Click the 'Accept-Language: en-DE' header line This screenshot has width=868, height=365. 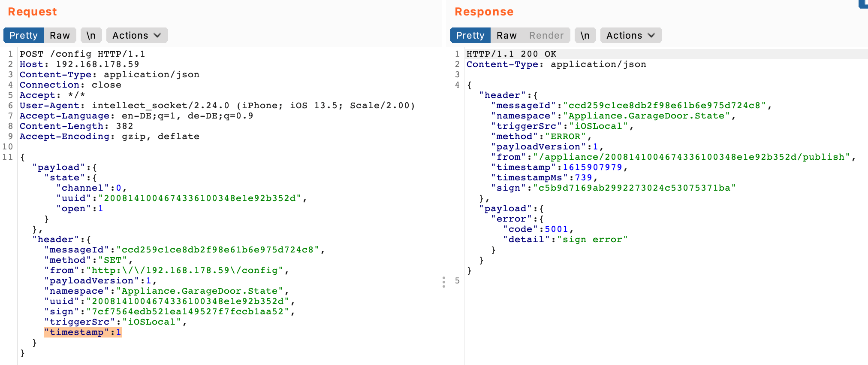click(x=136, y=116)
